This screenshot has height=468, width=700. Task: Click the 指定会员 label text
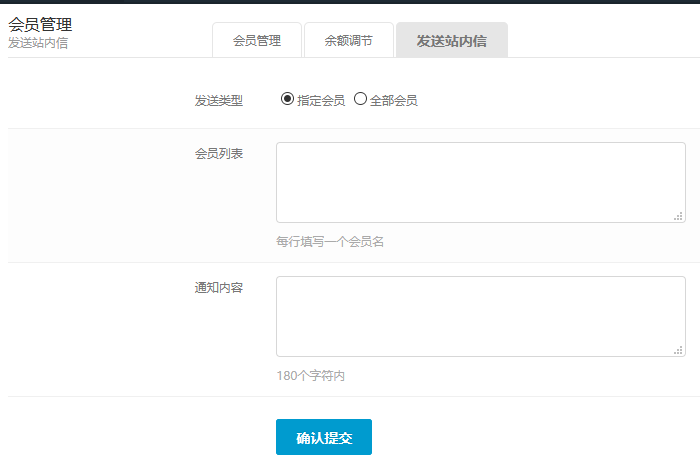pyautogui.click(x=321, y=100)
